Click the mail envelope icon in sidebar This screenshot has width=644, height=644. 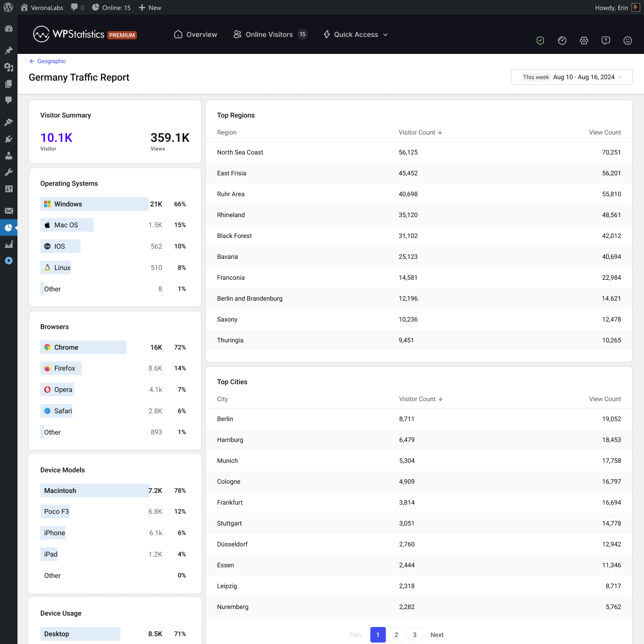pyautogui.click(x=9, y=211)
